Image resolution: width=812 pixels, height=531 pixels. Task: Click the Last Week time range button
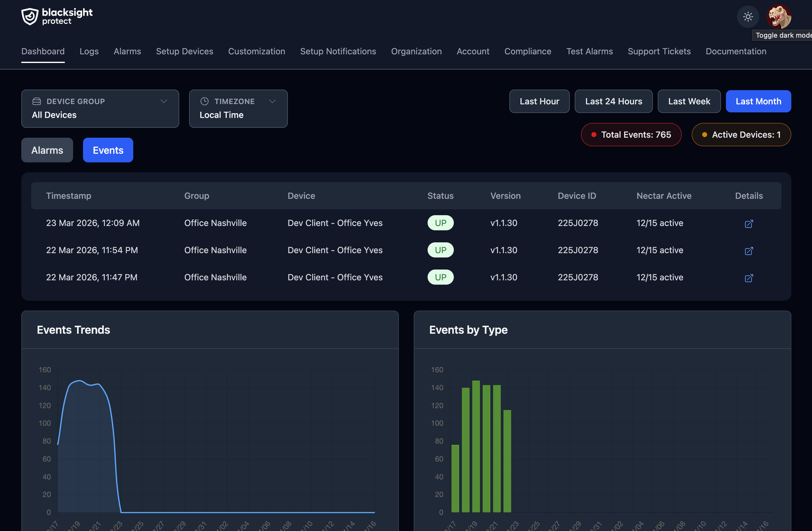689,101
